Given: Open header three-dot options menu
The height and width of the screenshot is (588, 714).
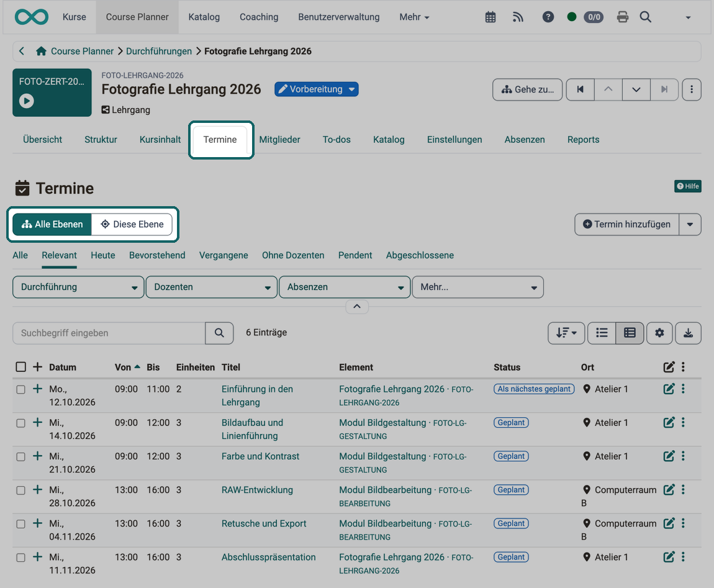Looking at the screenshot, I should (x=691, y=89).
